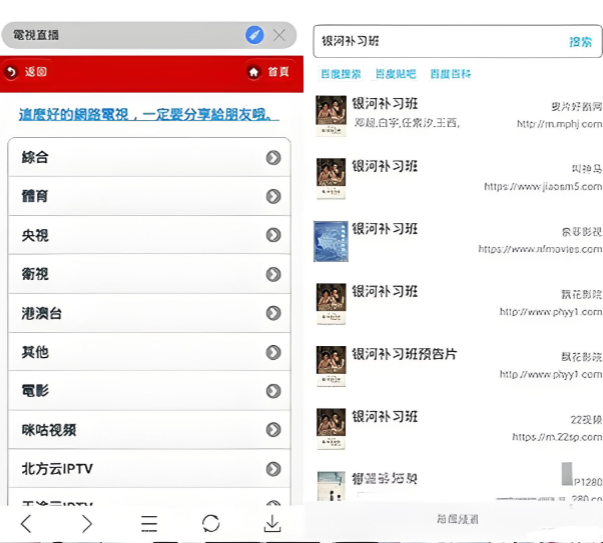
Task: Expand the 港澳台 row arrow
Action: click(x=273, y=313)
